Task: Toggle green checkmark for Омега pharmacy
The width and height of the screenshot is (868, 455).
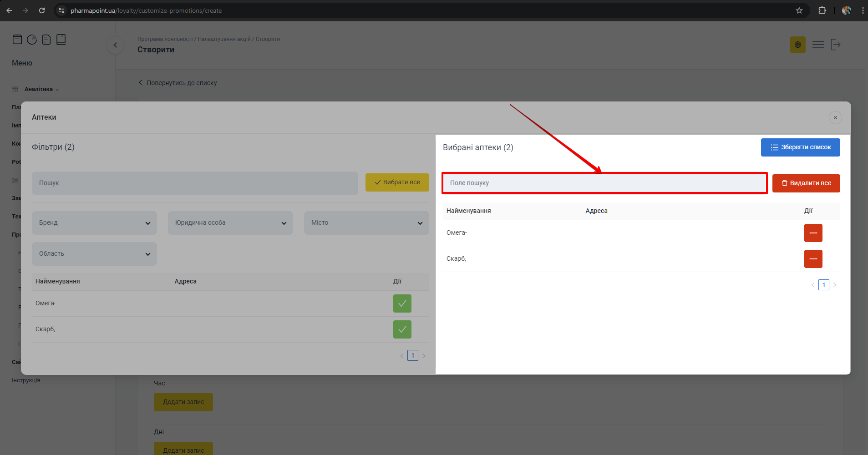Action: pyautogui.click(x=402, y=303)
